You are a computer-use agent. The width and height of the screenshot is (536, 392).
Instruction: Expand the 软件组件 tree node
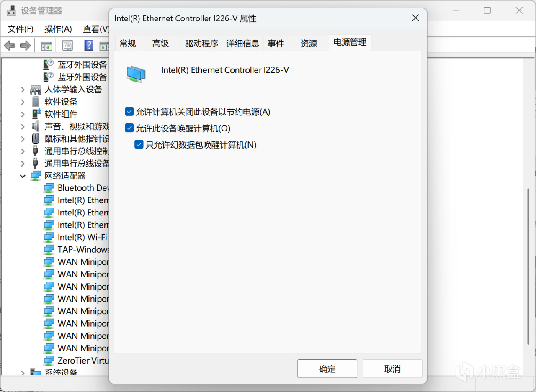23,114
